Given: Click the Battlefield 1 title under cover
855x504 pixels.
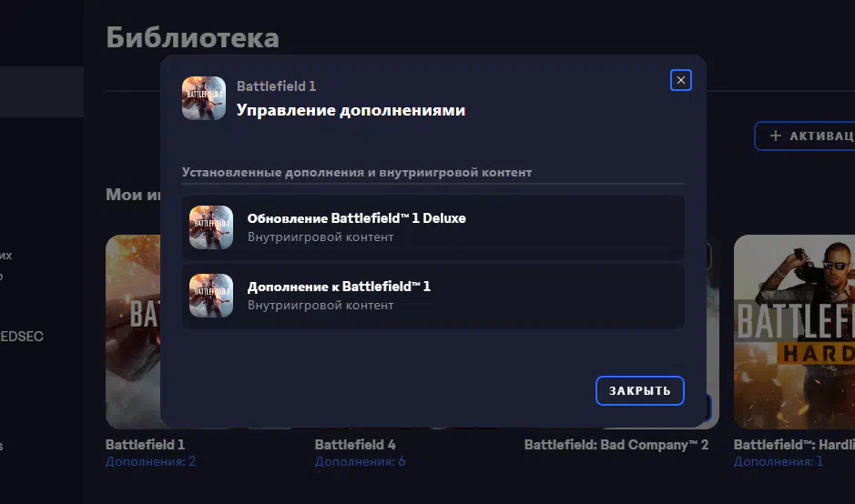Looking at the screenshot, I should pyautogui.click(x=145, y=445).
